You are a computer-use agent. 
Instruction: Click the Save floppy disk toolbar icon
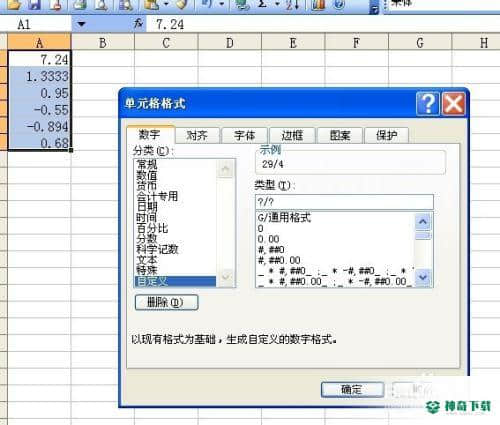36,4
